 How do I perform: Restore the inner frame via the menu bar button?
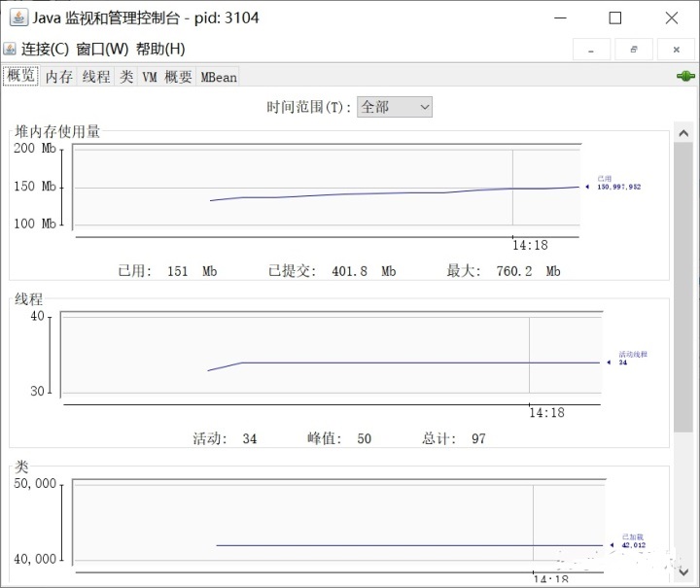coord(634,50)
